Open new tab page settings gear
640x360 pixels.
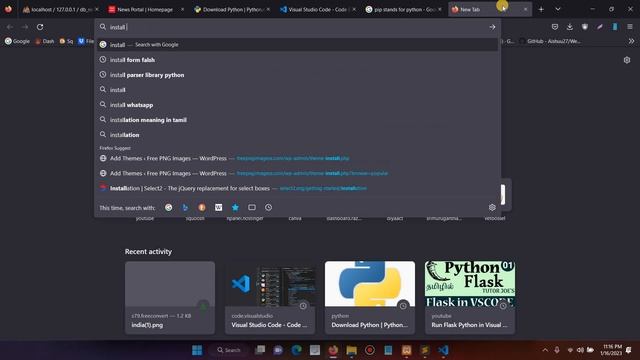[x=627, y=60]
